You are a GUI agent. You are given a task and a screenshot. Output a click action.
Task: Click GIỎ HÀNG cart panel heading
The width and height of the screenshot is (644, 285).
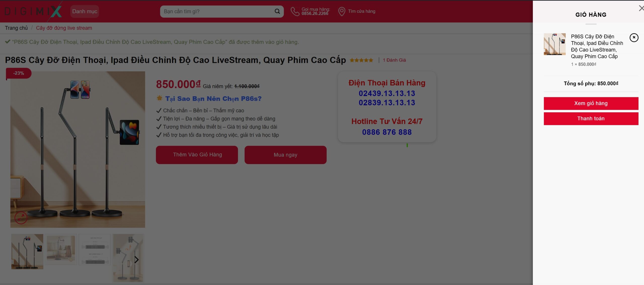(x=591, y=15)
